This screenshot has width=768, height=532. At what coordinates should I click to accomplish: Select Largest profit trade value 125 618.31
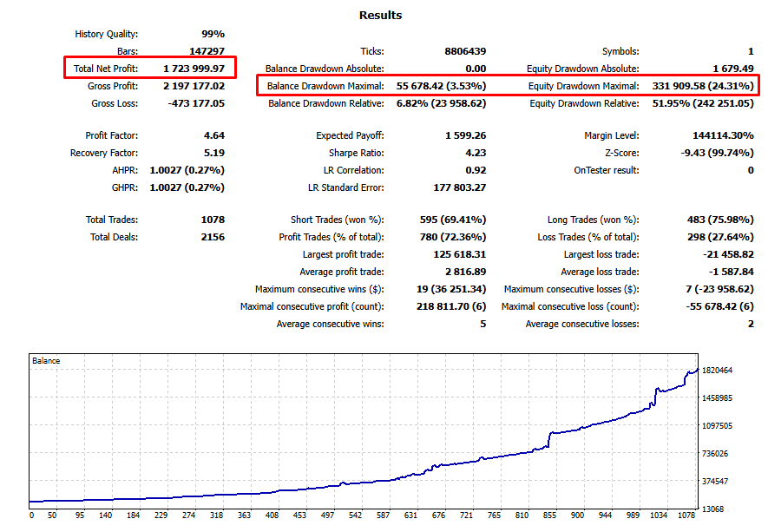(459, 254)
